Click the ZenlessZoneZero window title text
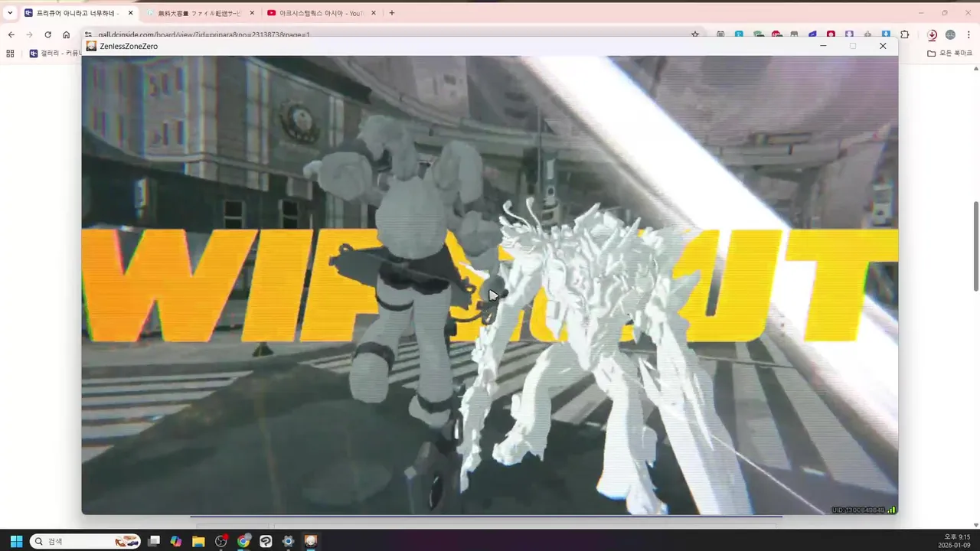This screenshot has height=551, width=980. pyautogui.click(x=129, y=46)
